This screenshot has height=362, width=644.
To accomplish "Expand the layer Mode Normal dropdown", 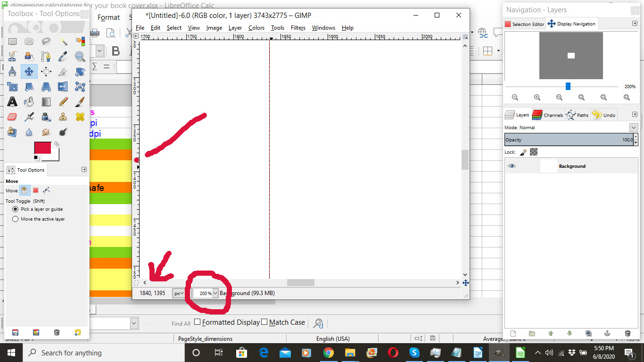I will click(633, 128).
